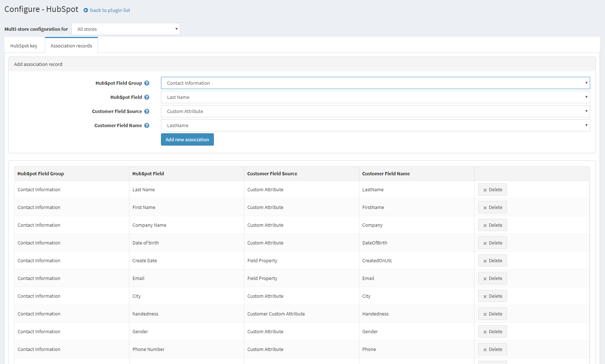Click the green back arrow icon near the title
Viewport: 605px width, 364px height.
[x=85, y=10]
